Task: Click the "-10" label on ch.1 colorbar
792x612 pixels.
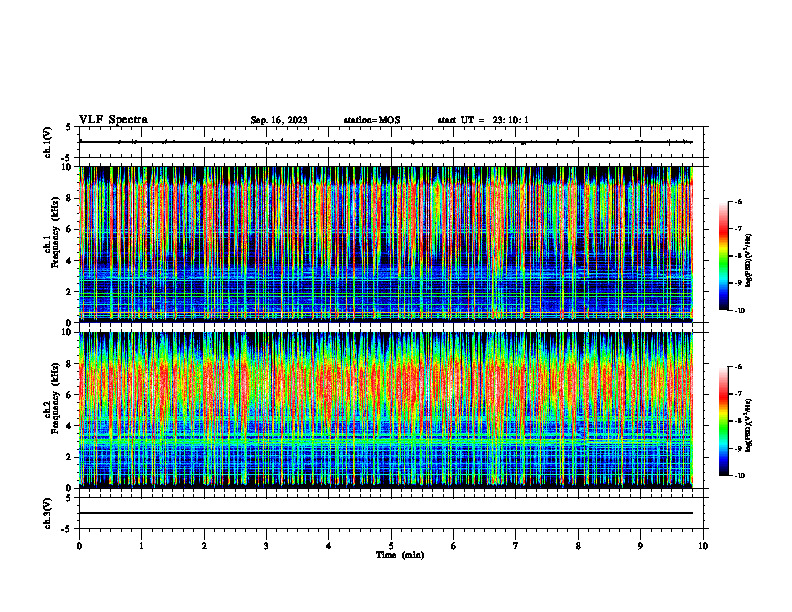Action: click(739, 311)
